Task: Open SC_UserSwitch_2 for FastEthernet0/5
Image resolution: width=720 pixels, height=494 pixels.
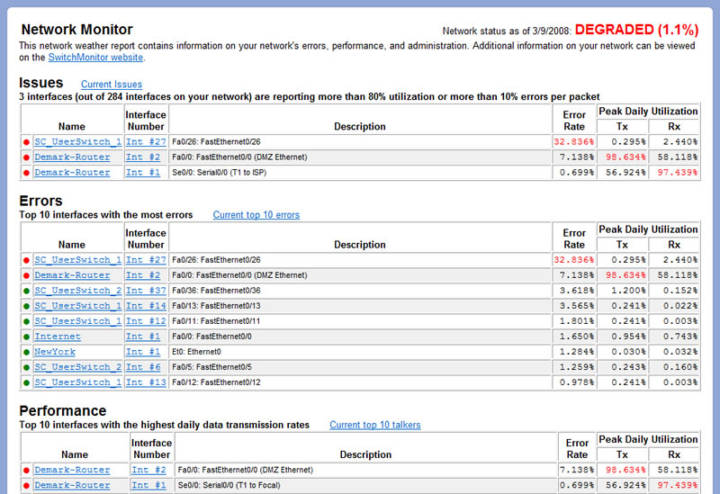Action: [x=78, y=367]
